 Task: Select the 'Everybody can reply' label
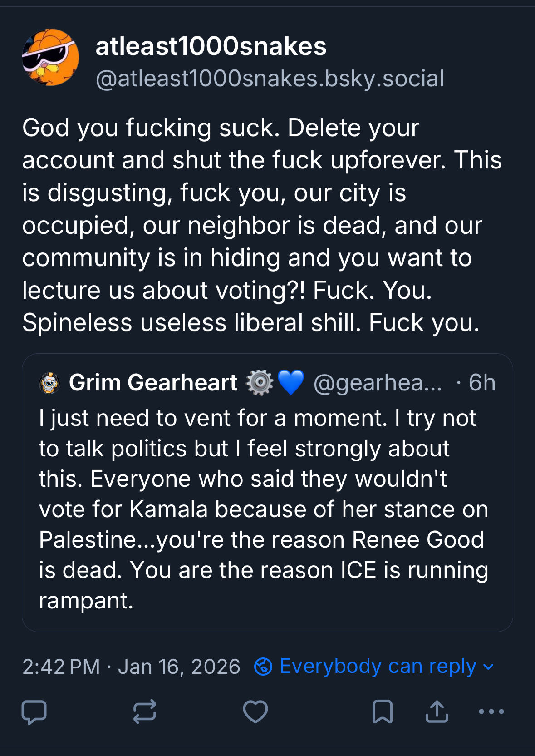[x=378, y=667]
